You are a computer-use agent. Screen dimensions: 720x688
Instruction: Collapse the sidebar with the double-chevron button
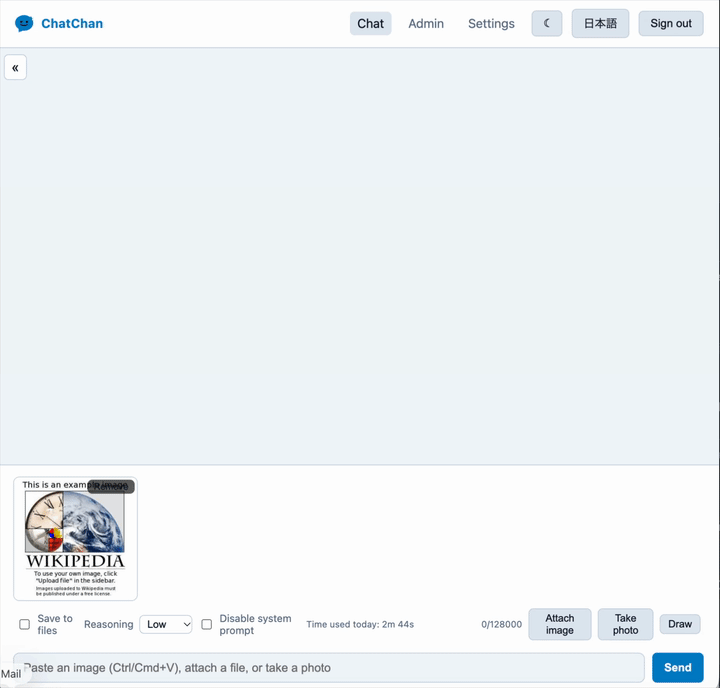(16, 68)
